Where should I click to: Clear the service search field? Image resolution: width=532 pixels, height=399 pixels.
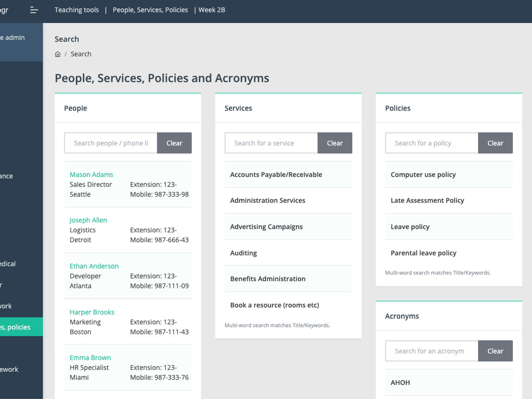click(334, 143)
